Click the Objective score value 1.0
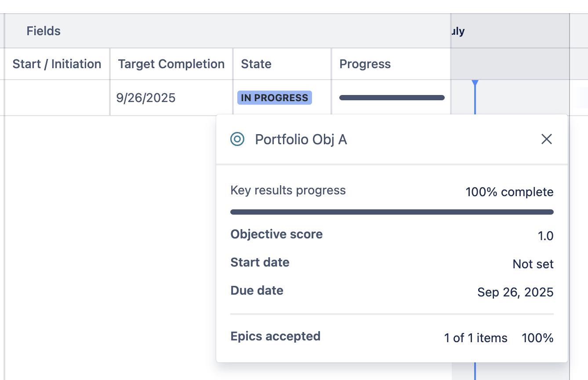This screenshot has width=588, height=380. click(546, 236)
